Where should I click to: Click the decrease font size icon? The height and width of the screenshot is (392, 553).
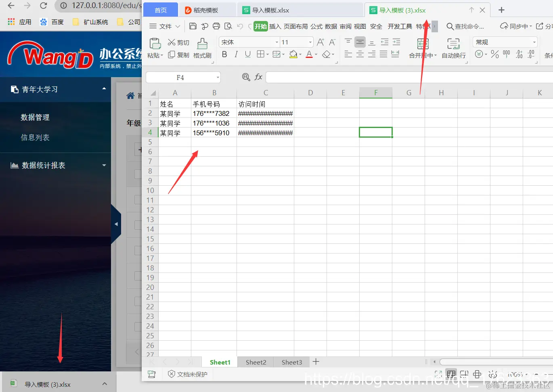point(332,42)
